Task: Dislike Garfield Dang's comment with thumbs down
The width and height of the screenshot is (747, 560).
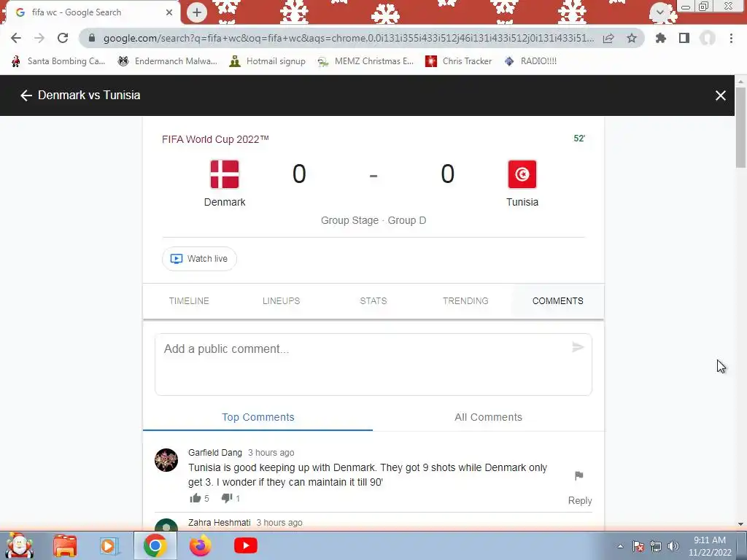Action: click(x=227, y=498)
